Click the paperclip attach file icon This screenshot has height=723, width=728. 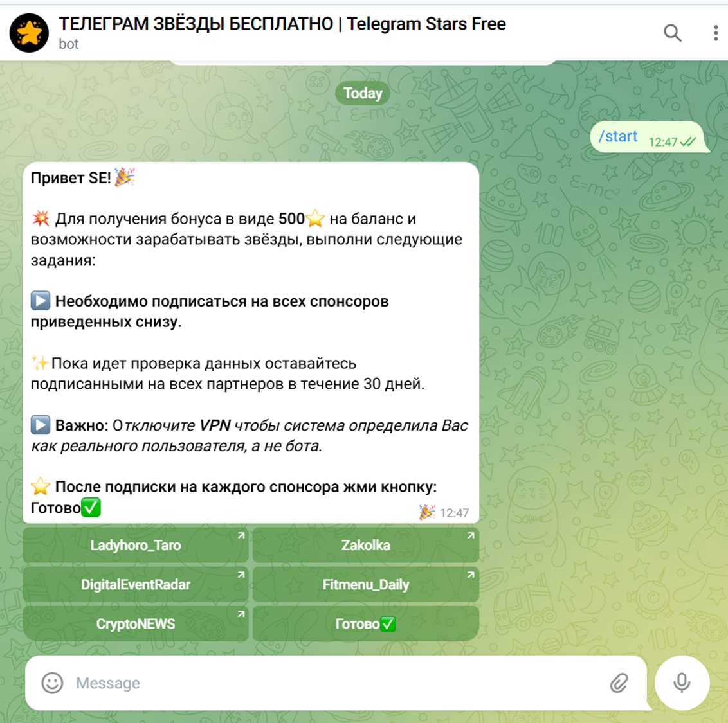pyautogui.click(x=619, y=683)
